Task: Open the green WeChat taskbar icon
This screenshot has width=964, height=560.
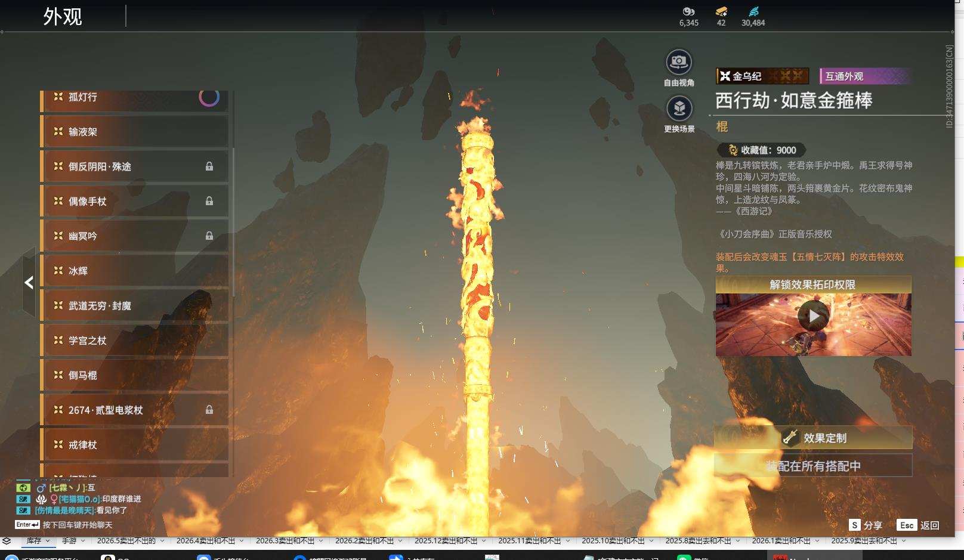Action: (x=683, y=557)
